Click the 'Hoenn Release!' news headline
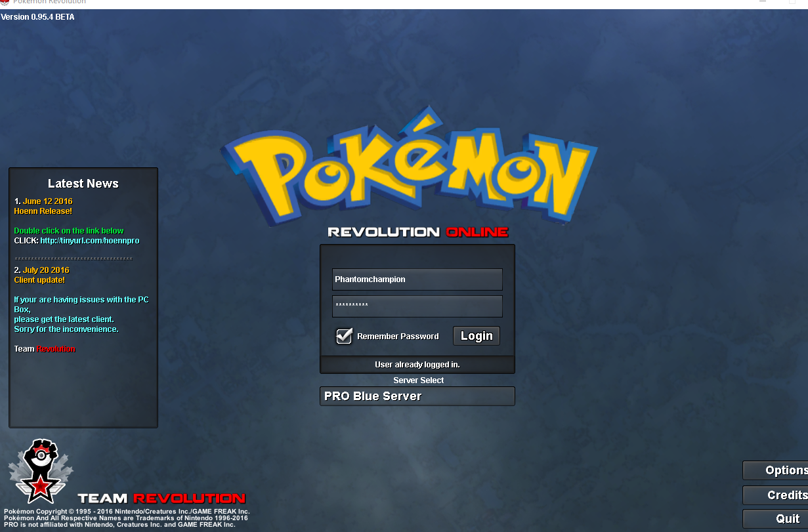This screenshot has height=532, width=808. coord(43,211)
